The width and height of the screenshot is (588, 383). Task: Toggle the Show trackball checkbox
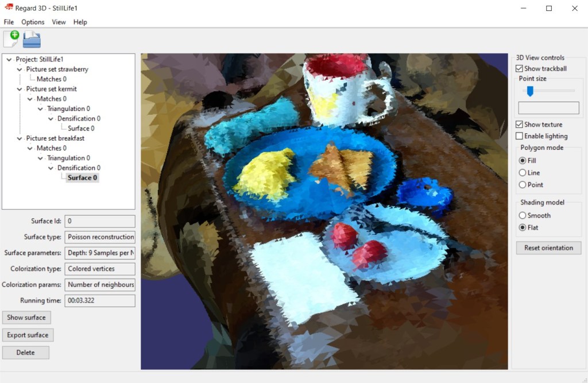pos(520,69)
